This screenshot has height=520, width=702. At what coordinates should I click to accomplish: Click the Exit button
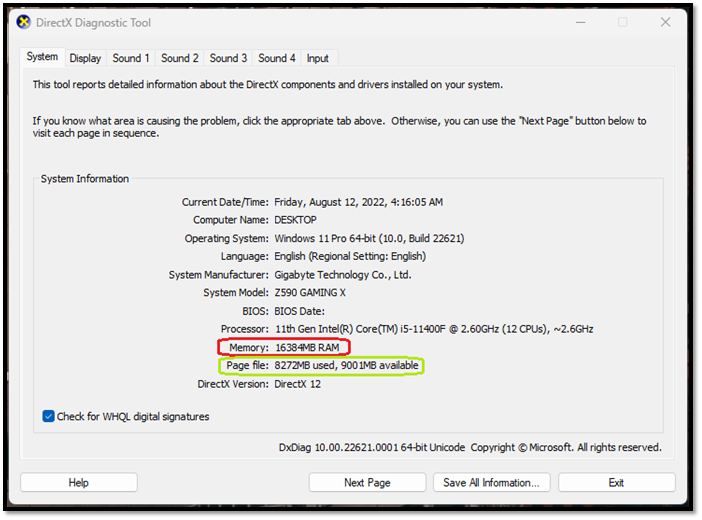pos(616,482)
